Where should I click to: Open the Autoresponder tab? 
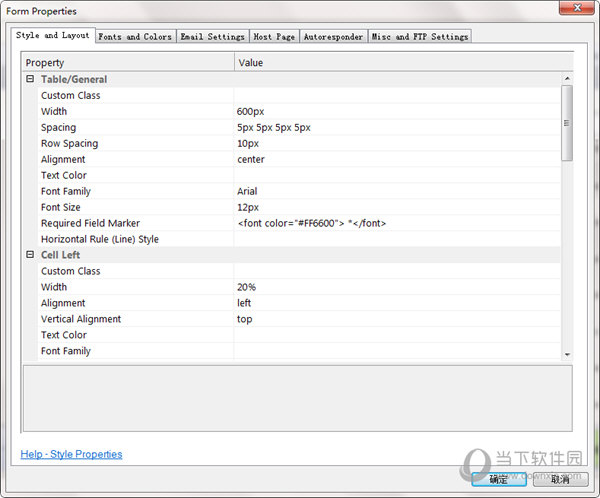(x=333, y=37)
